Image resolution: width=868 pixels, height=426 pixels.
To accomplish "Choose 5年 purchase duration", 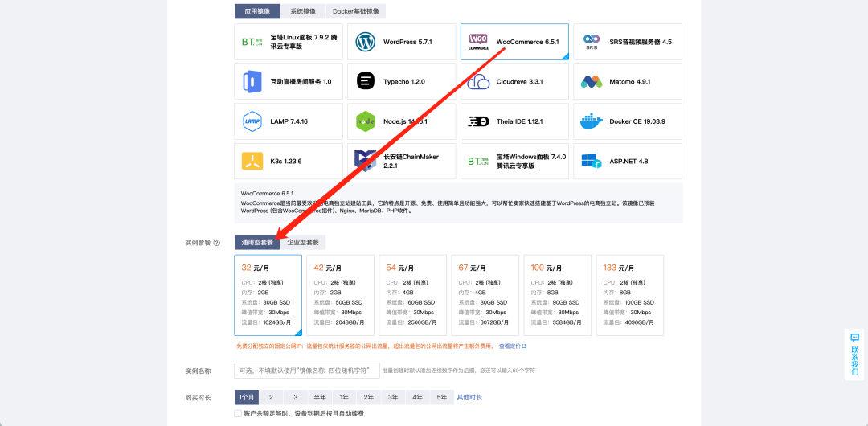I will [x=442, y=397].
